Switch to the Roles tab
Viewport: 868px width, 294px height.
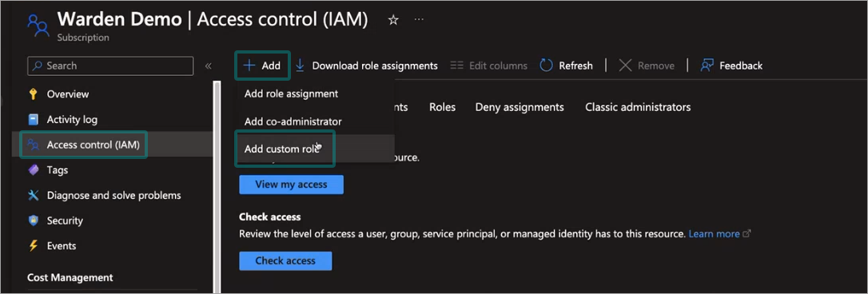click(x=442, y=107)
